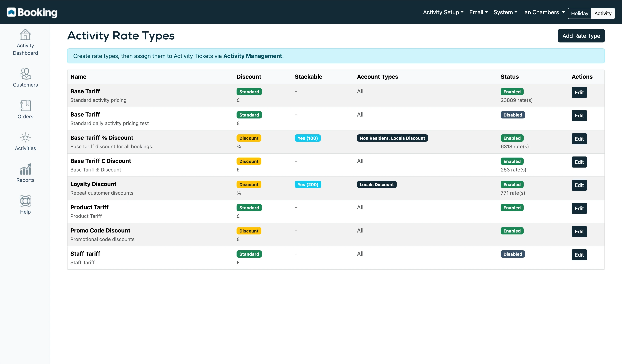Click the Disabled badge on Staff Tariff
Viewport: 622px width, 364px height.
click(x=513, y=254)
